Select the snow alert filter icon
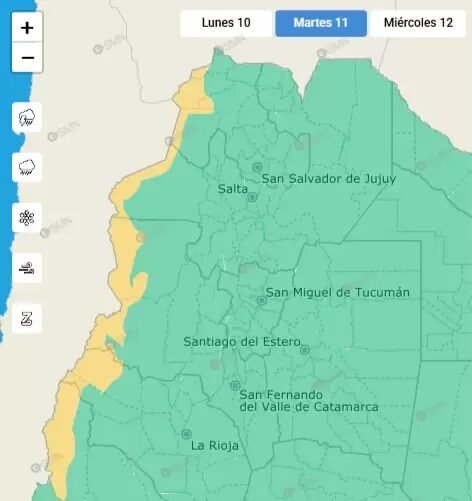472x501 pixels. click(x=27, y=218)
